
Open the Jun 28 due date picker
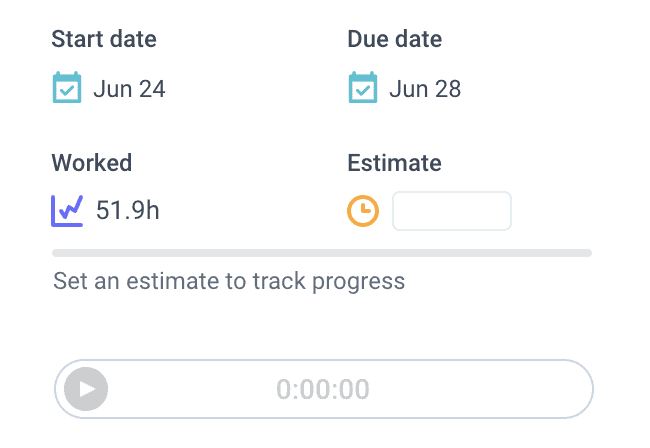[x=425, y=89]
